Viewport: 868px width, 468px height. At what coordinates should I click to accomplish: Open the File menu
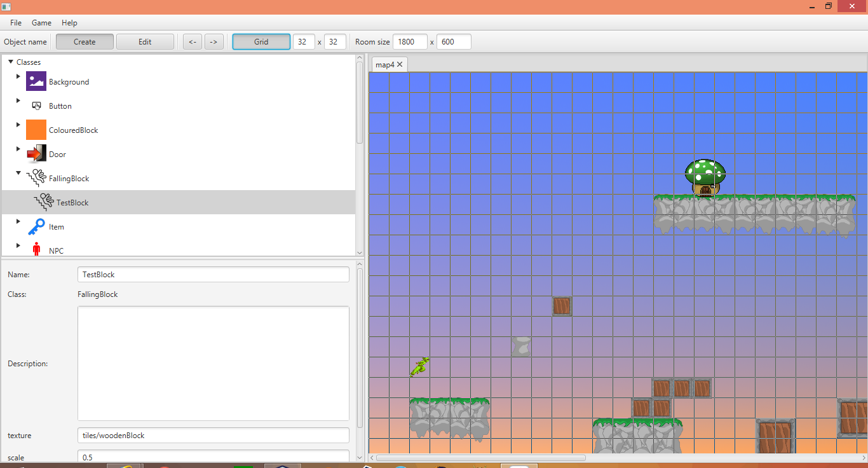[15, 22]
